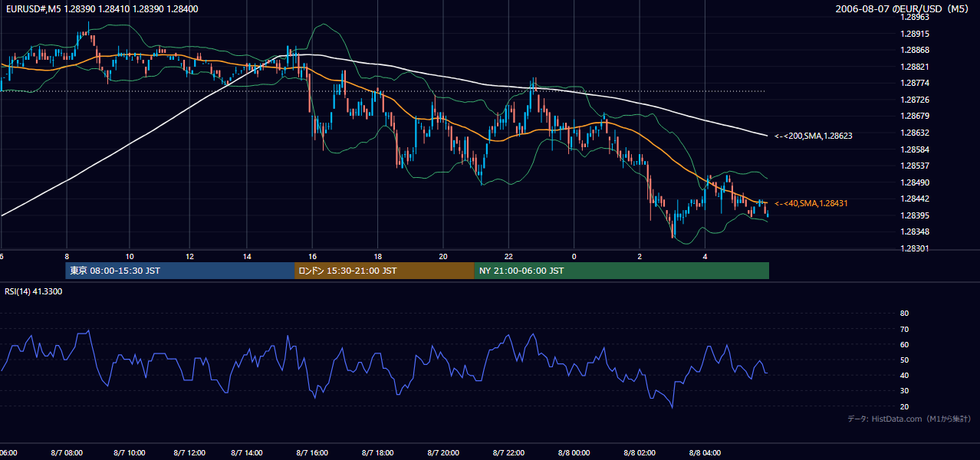The height and width of the screenshot is (460, 980).
Task: Select the ロンドン 15:30-21:00 JST session bar
Action: pyautogui.click(x=384, y=271)
